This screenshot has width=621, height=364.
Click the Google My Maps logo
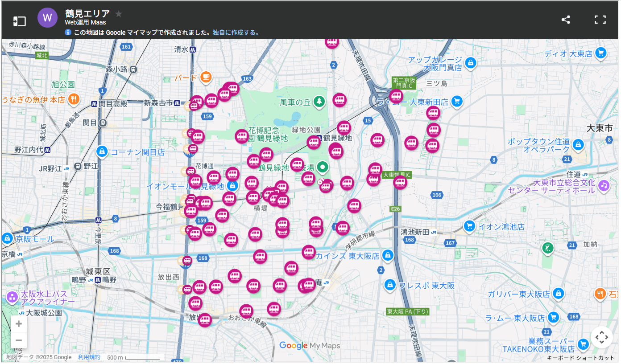[x=310, y=346]
